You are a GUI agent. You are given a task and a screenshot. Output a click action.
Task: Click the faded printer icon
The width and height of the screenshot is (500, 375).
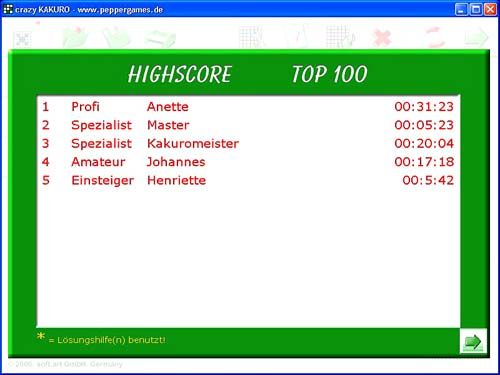[160, 39]
